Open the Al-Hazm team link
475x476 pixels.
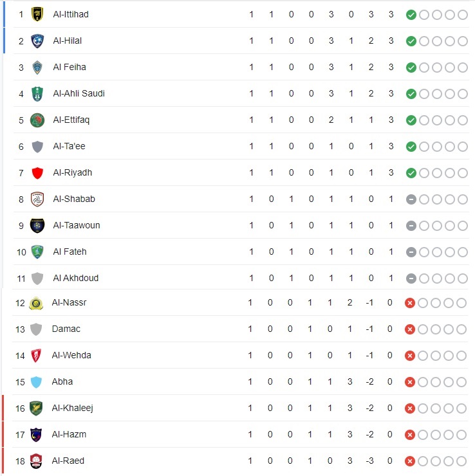(69, 434)
